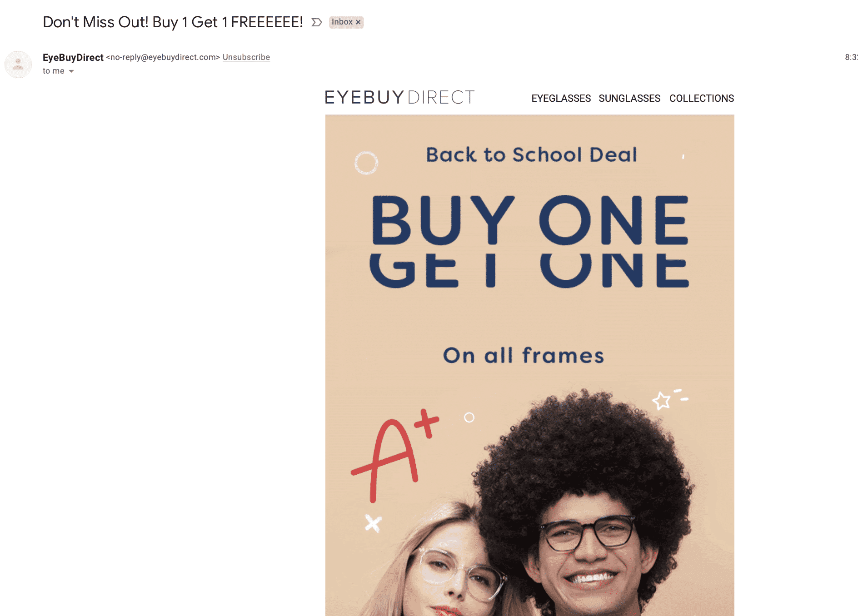Click the white circle doodle near heading
This screenshot has width=858, height=616.
coord(366,163)
